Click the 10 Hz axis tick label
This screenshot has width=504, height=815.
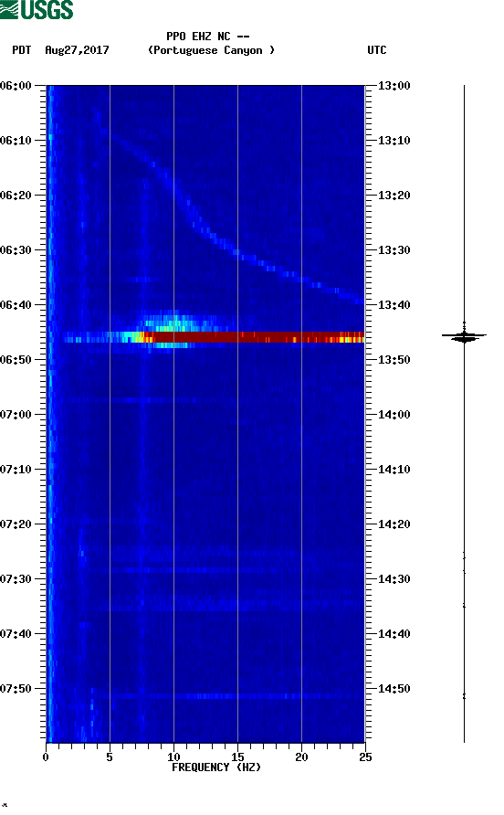(173, 757)
